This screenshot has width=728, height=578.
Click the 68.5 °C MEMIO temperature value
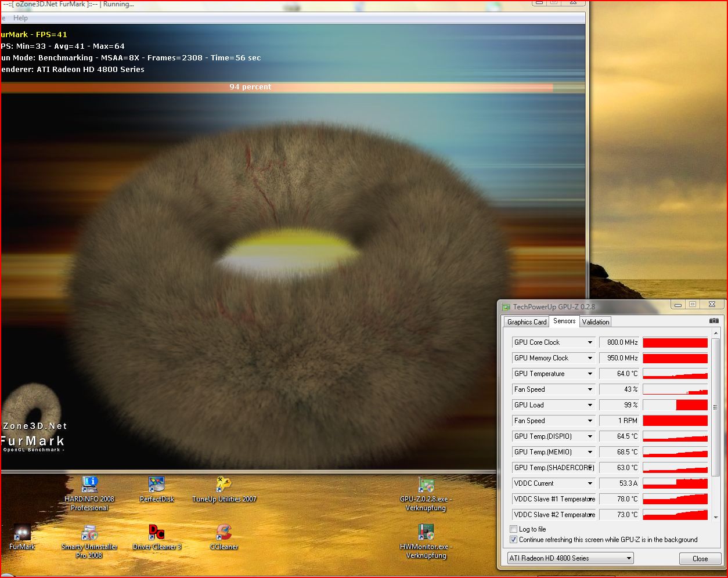point(619,452)
